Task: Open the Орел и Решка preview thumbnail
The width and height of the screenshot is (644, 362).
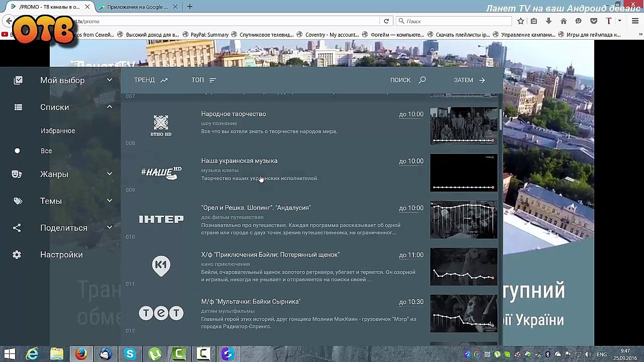Action: (464, 220)
